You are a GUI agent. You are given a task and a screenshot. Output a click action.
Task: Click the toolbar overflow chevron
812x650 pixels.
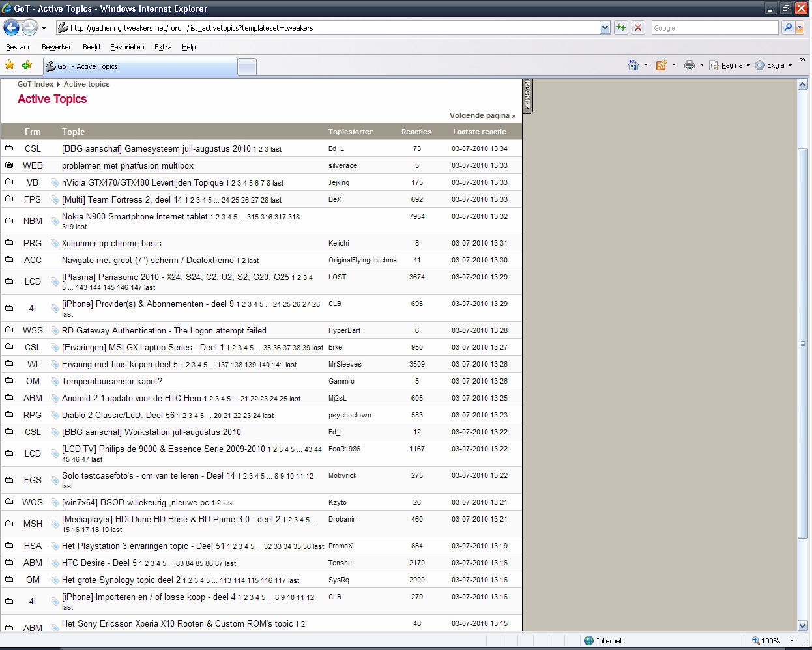click(802, 60)
